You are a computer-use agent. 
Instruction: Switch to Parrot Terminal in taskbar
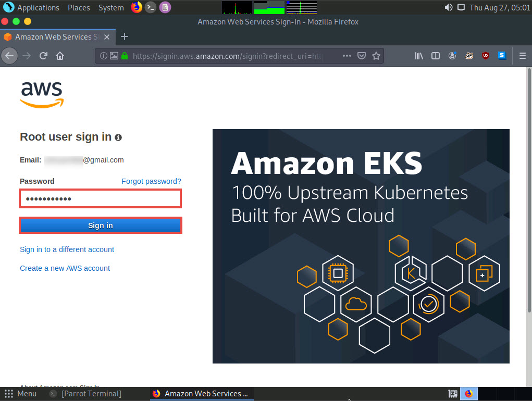tap(91, 394)
